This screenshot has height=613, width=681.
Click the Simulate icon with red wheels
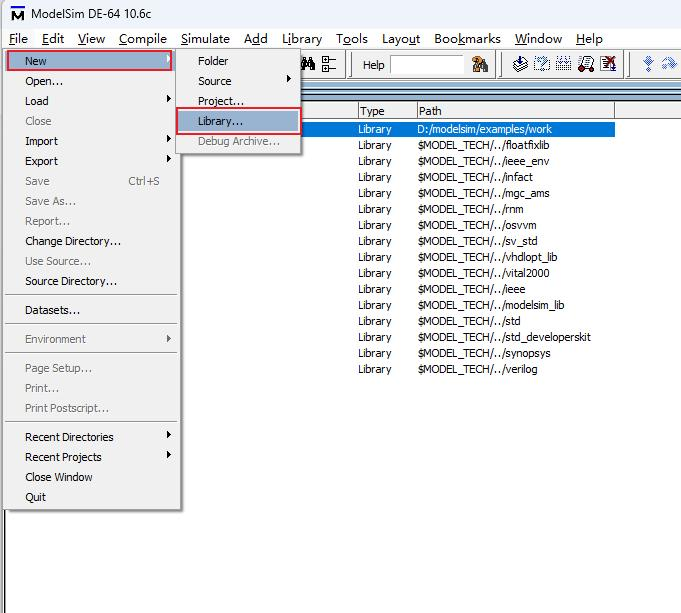click(x=586, y=64)
